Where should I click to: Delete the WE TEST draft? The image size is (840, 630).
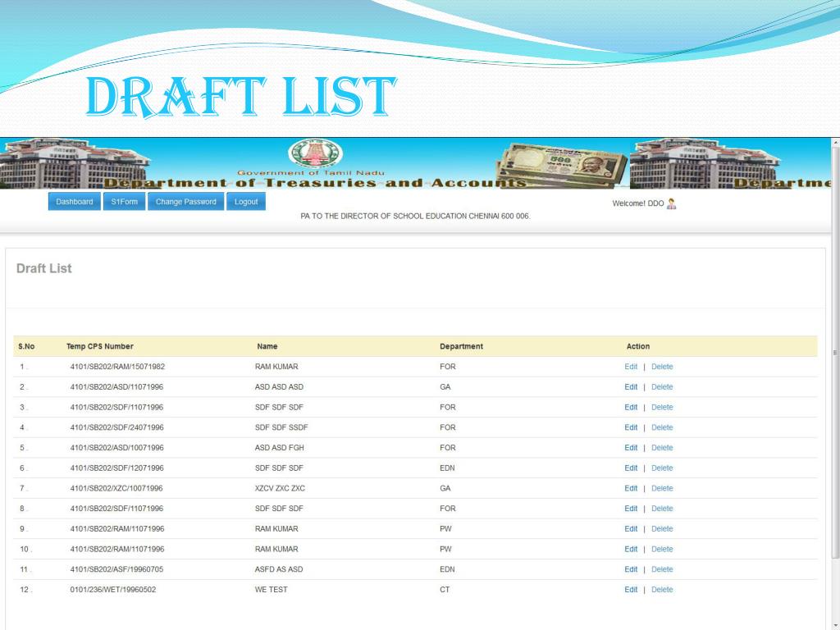pos(662,589)
